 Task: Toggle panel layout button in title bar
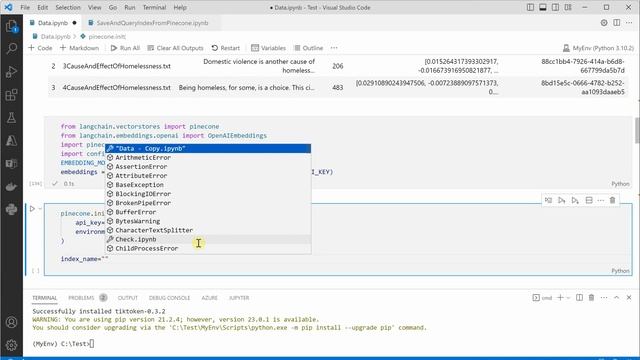point(543,7)
